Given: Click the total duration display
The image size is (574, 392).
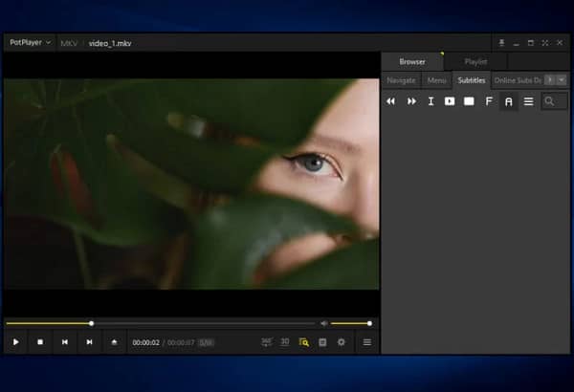Looking at the screenshot, I should click(x=181, y=342).
